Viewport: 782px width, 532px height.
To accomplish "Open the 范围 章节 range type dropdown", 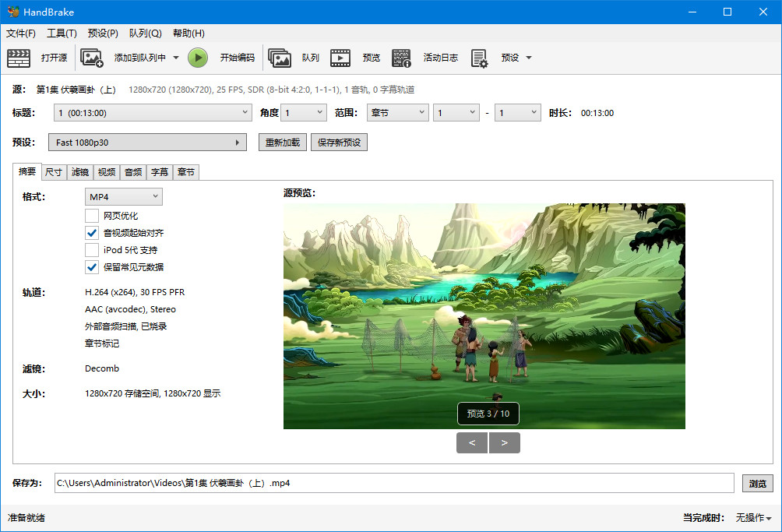I will [x=397, y=113].
